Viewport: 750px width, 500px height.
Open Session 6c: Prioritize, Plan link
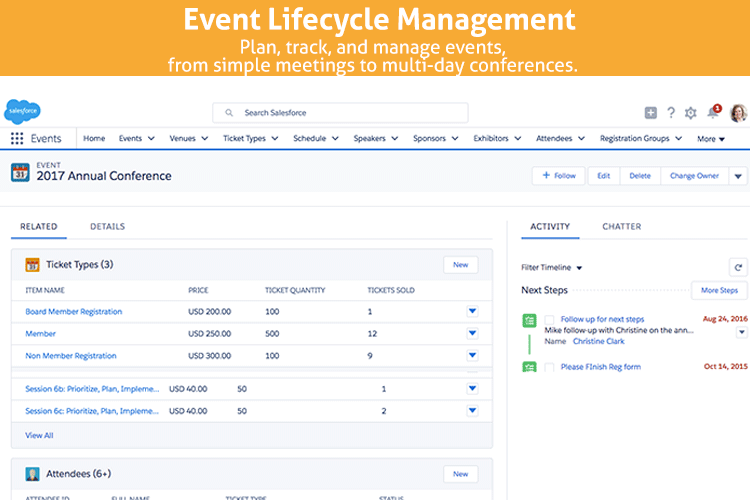coord(92,411)
